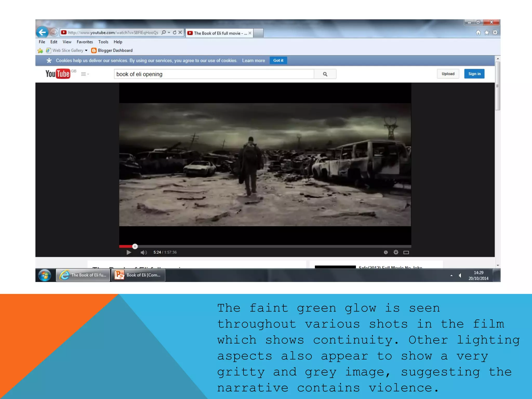
Task: Click the Sign in button
Action: 474,74
